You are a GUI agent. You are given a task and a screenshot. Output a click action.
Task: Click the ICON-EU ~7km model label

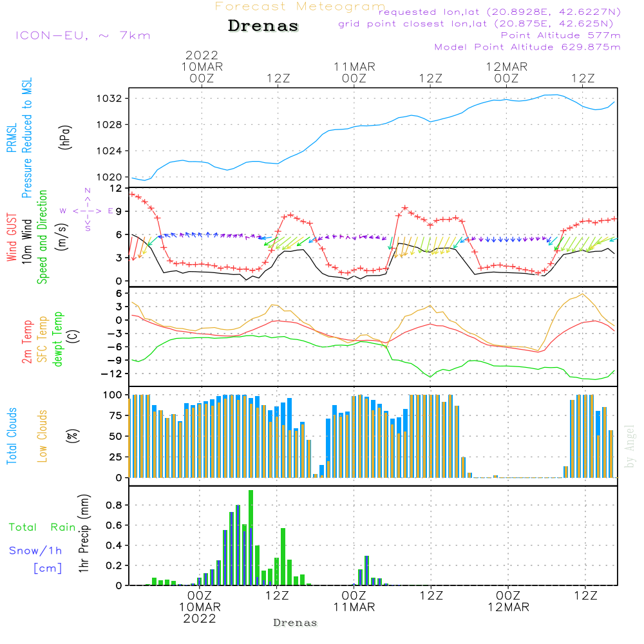[82, 35]
